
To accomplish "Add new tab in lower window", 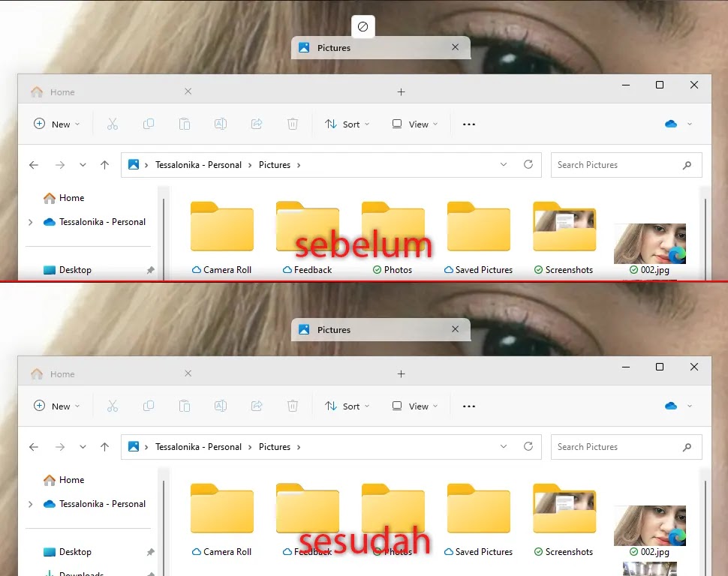I will coord(401,374).
